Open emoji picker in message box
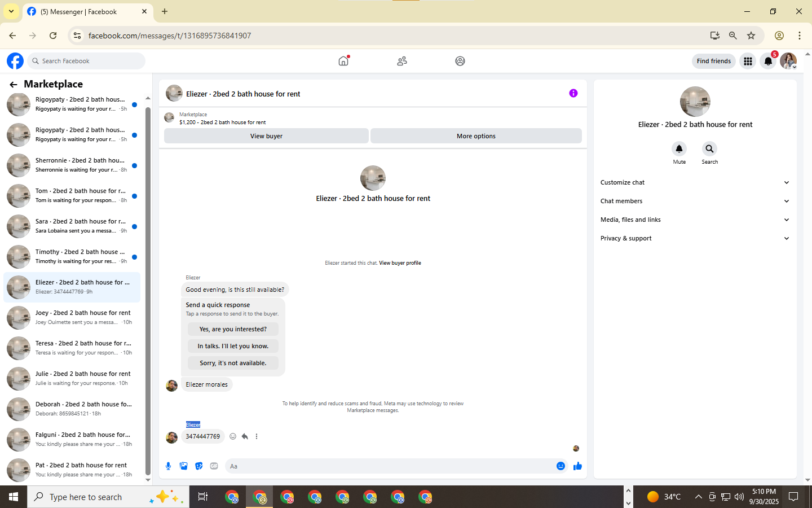The width and height of the screenshot is (812, 508). [x=561, y=466]
